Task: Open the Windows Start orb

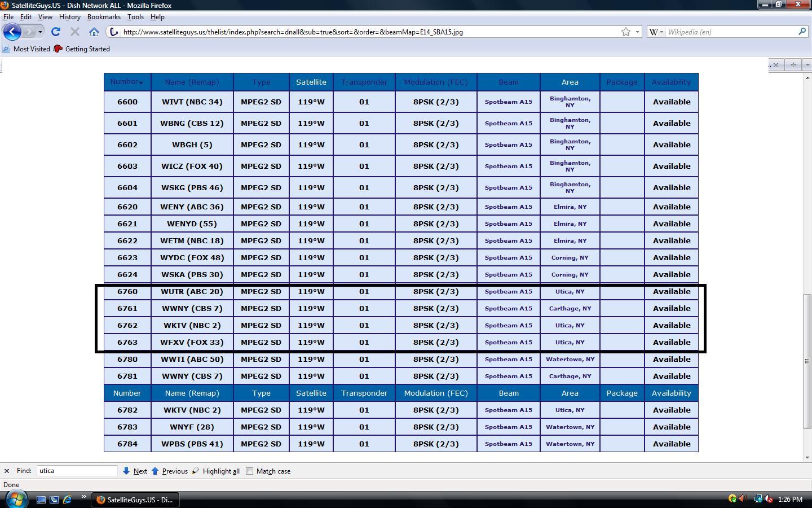Action: tap(16, 499)
